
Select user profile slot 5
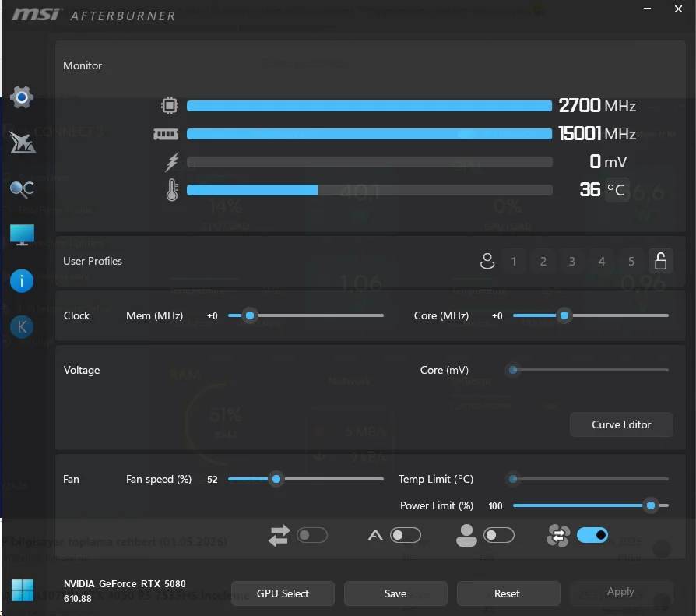click(x=631, y=261)
